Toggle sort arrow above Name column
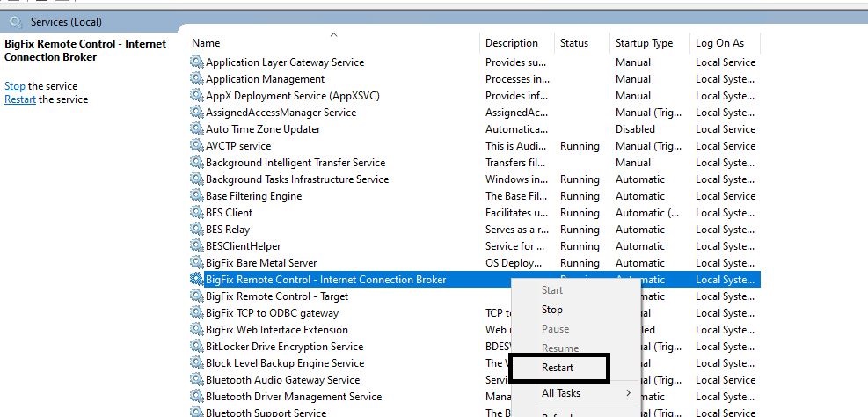This screenshot has height=417, width=868. [x=334, y=34]
